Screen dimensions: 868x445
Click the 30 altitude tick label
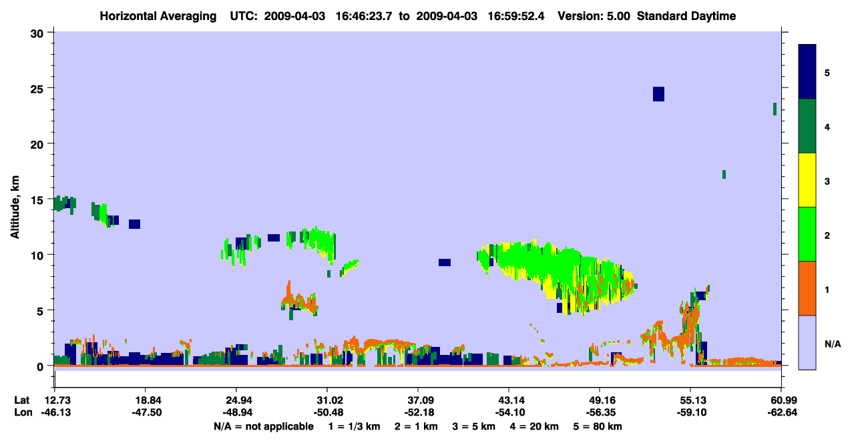37,33
